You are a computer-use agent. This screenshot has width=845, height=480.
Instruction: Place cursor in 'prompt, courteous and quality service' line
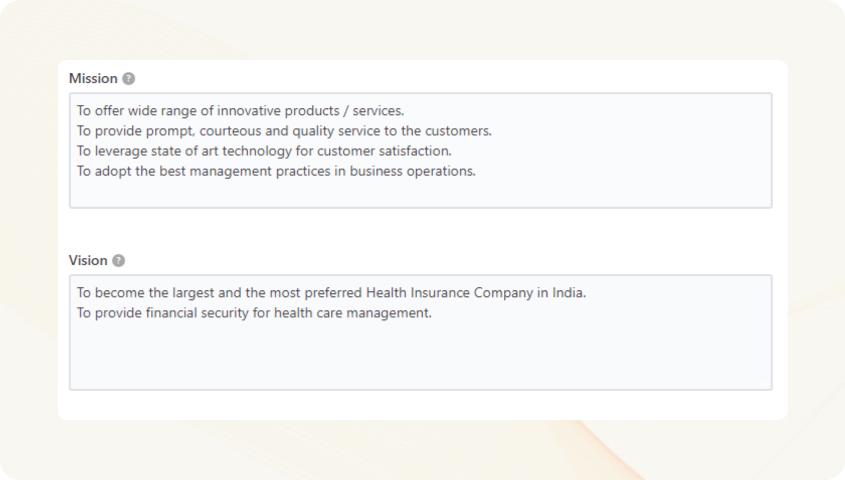click(x=284, y=131)
